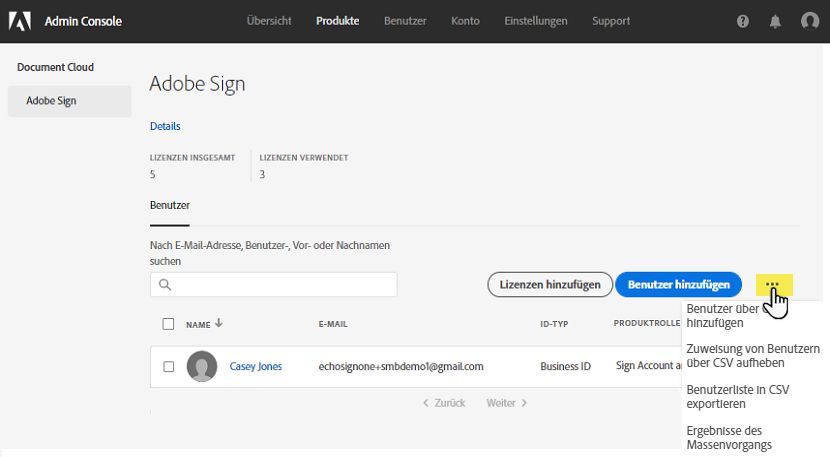The width and height of the screenshot is (830, 457).
Task: Tick the checkbox for Casey Jones
Action: point(168,366)
